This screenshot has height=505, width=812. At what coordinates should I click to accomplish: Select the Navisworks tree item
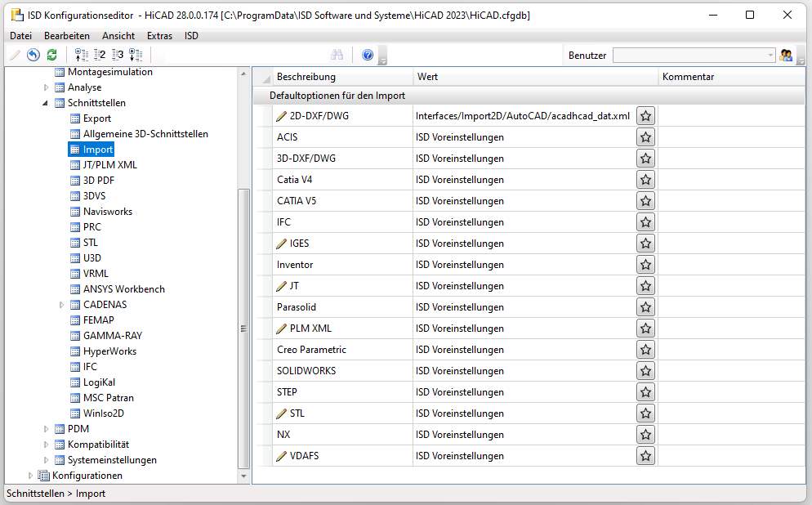pos(108,212)
